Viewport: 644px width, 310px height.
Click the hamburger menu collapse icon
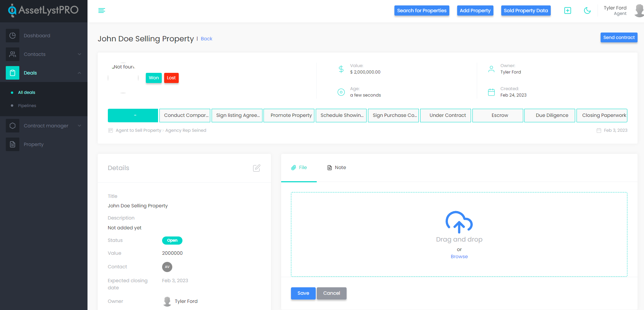(x=101, y=11)
